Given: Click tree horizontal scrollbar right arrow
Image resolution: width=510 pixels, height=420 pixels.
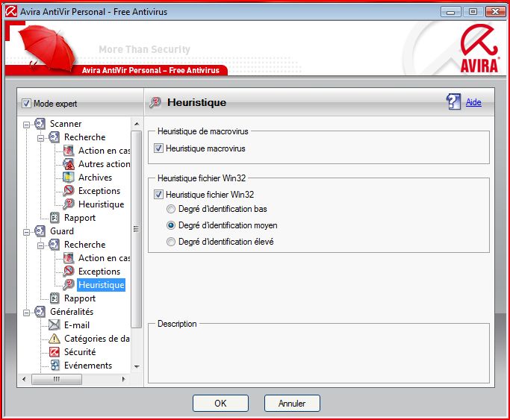Looking at the screenshot, I should coord(123,379).
